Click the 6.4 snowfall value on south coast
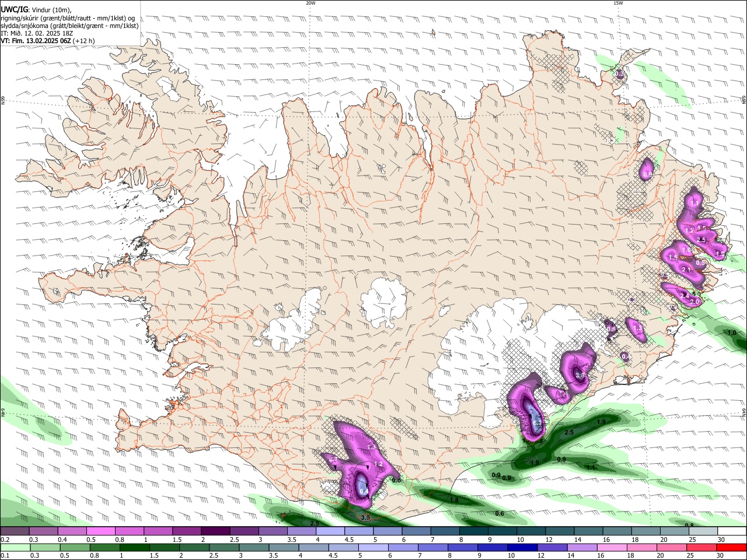Image resolution: width=747 pixels, height=560 pixels. click(x=364, y=492)
